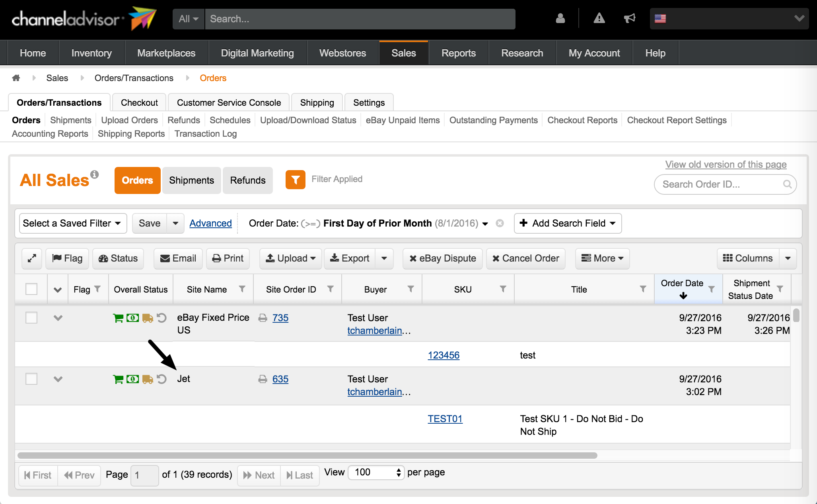
Task: Open the Select a Saved Filter dropdown
Action: tap(73, 223)
